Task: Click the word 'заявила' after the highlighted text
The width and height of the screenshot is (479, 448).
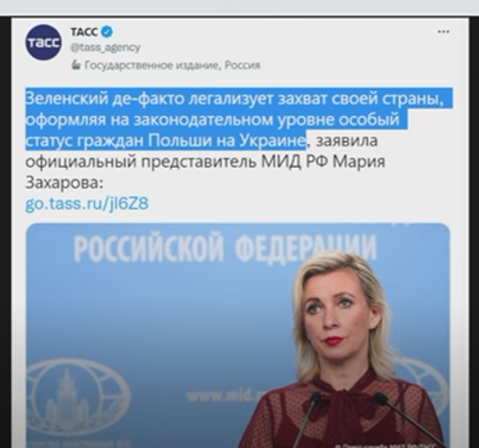Action: [x=347, y=141]
